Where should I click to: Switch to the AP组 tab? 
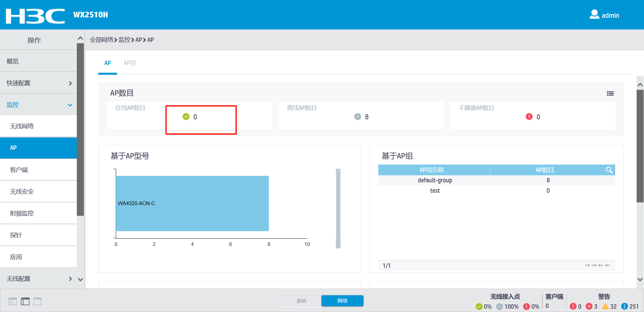pyautogui.click(x=129, y=63)
